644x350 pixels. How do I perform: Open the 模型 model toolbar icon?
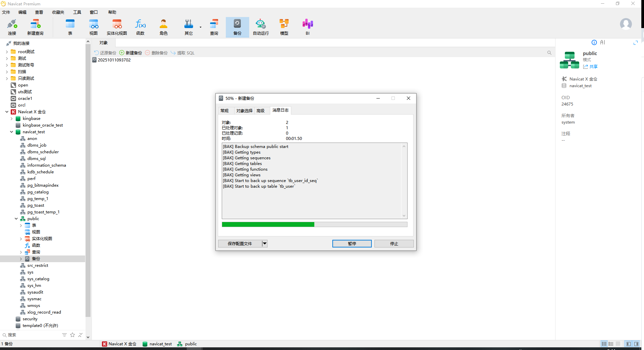(x=284, y=27)
